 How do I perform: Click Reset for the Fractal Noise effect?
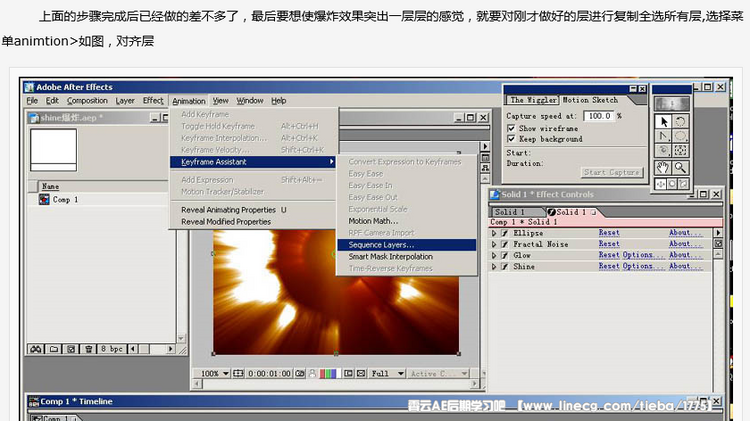coord(609,244)
